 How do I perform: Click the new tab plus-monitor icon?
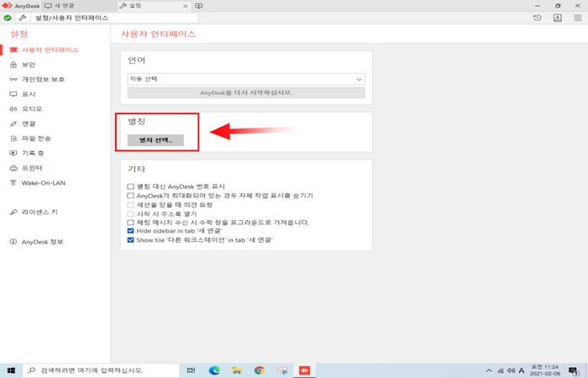click(x=199, y=6)
